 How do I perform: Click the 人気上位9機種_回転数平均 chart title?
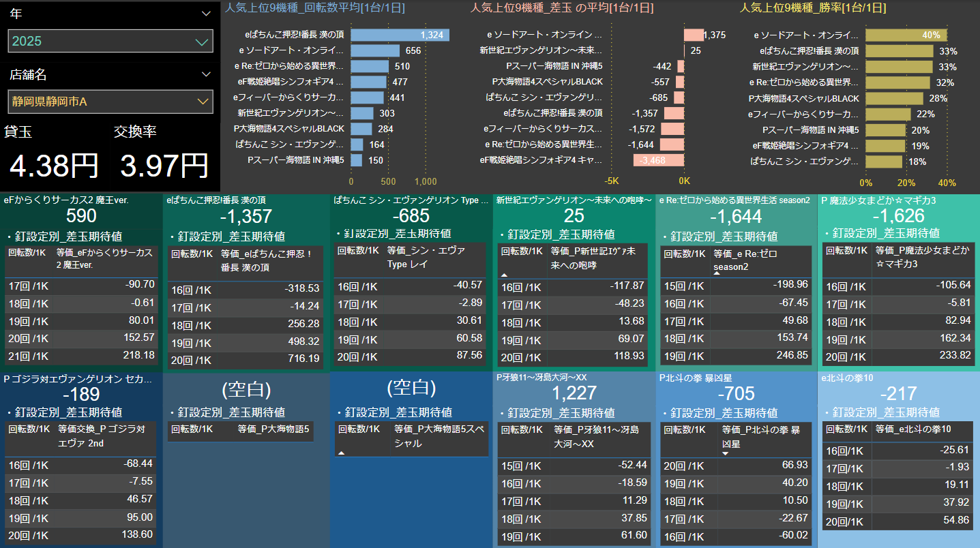click(315, 8)
